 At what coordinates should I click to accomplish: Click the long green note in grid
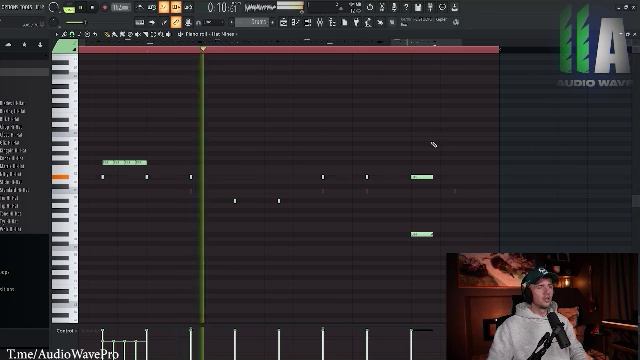(124, 162)
